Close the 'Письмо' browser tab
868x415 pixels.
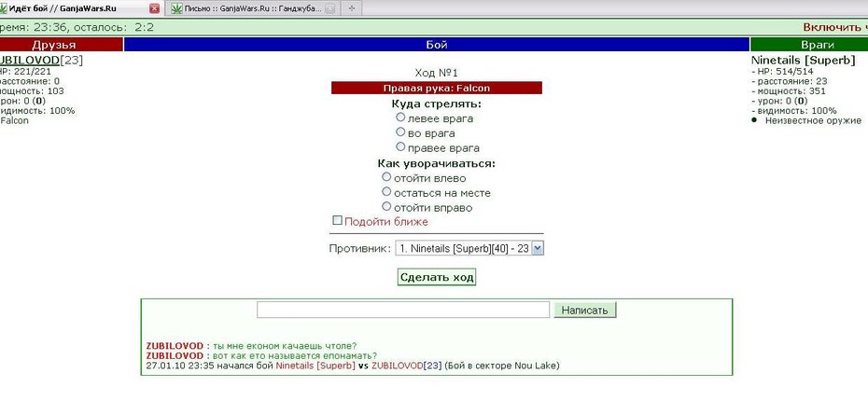point(329,8)
